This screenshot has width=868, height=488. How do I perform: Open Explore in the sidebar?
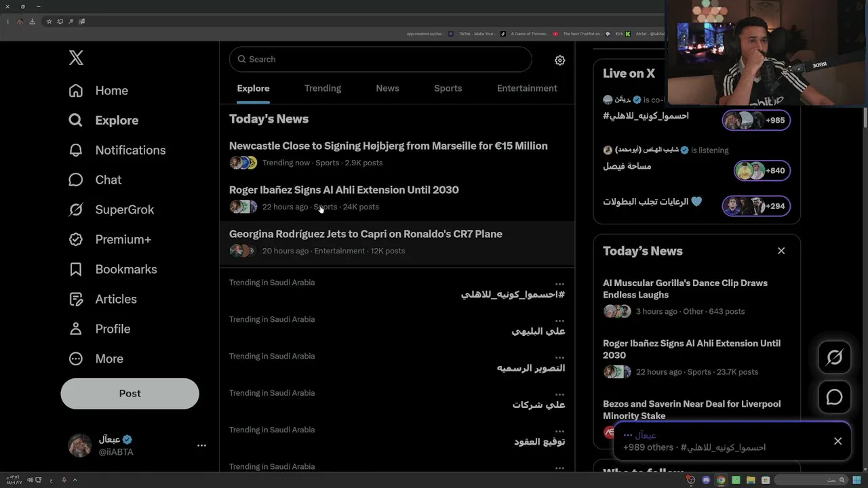pos(103,120)
